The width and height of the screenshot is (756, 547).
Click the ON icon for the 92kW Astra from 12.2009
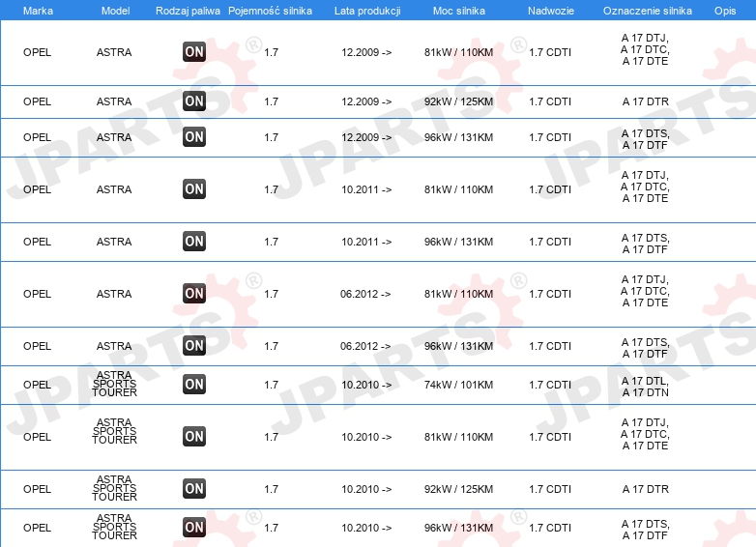point(194,101)
